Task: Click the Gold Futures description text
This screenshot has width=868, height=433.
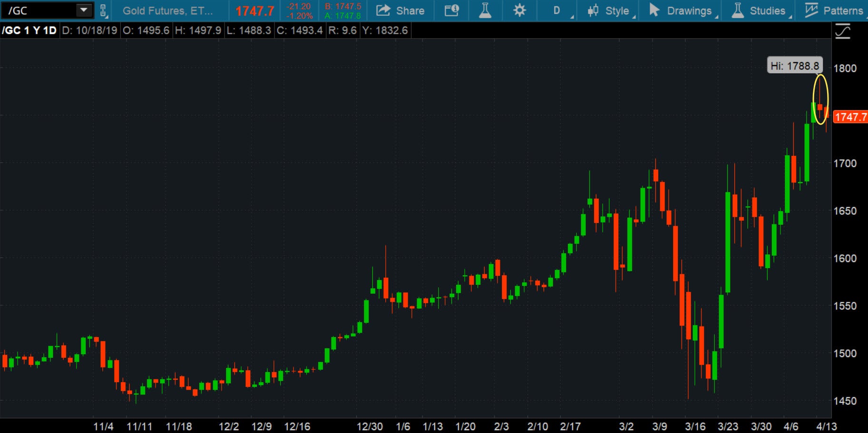Action: [x=167, y=10]
